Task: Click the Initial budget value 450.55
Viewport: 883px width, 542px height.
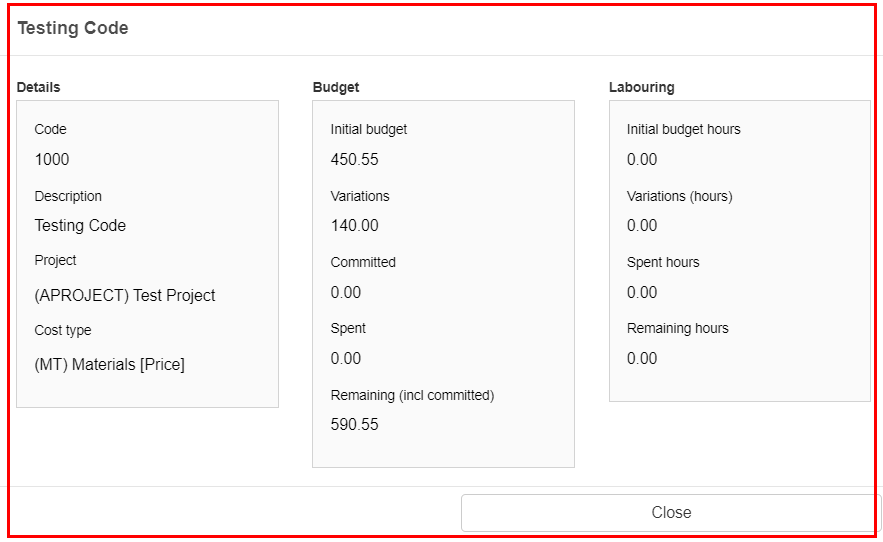Action: [354, 159]
